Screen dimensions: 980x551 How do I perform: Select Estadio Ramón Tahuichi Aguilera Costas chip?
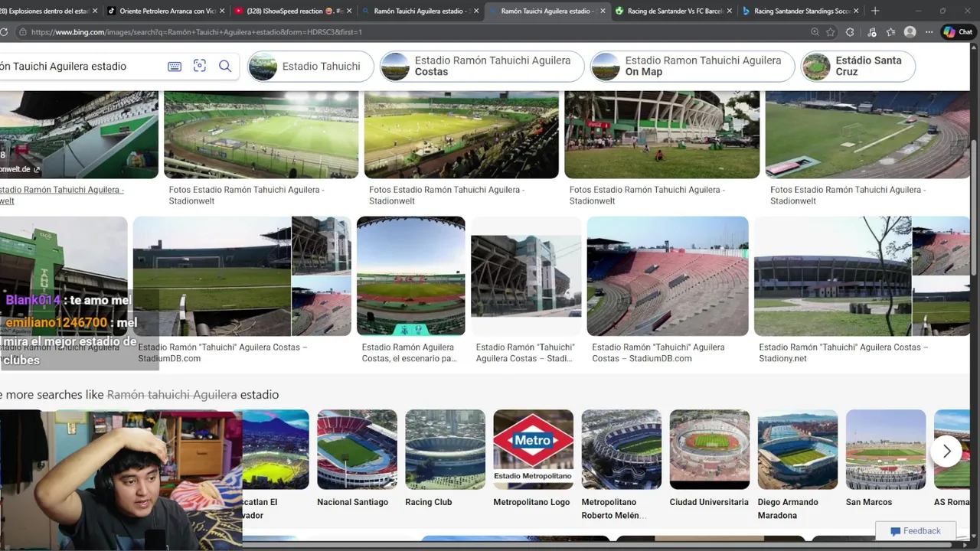click(x=481, y=67)
